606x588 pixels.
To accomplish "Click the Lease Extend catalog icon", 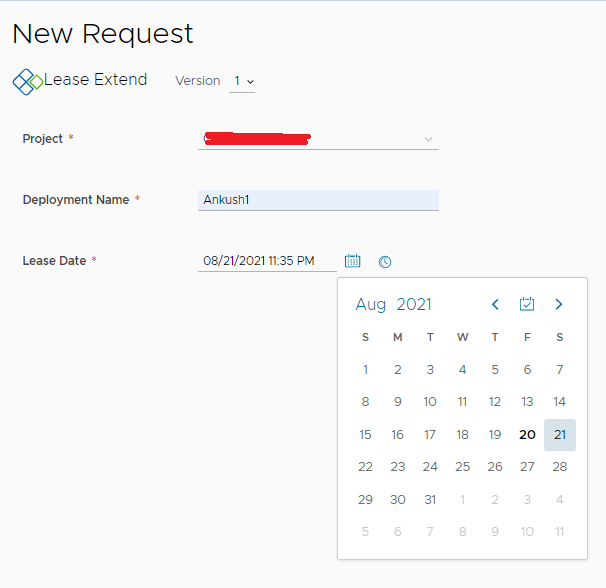I will coord(27,81).
